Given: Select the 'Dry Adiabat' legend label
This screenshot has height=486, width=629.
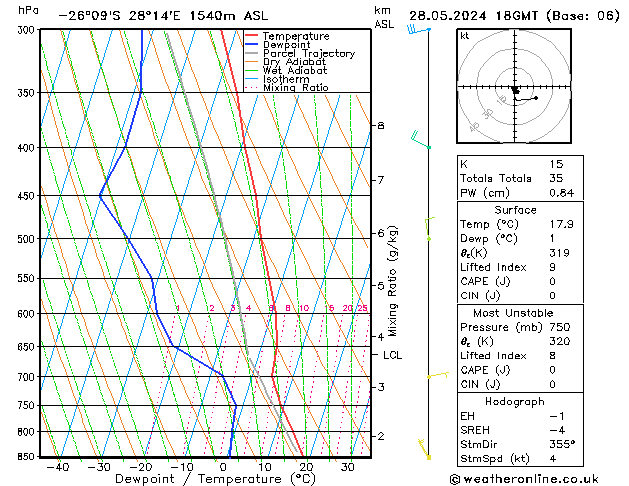Looking at the screenshot, I should click(x=294, y=62).
